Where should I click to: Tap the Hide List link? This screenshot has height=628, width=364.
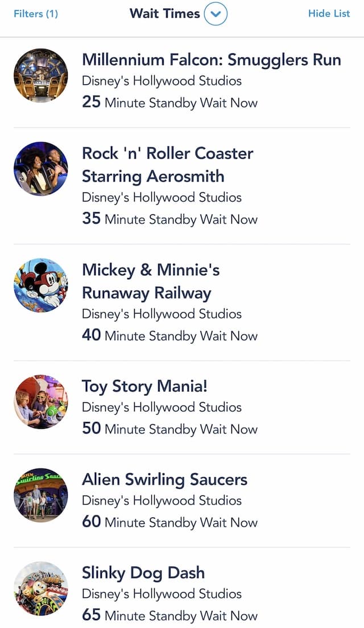[x=329, y=13]
